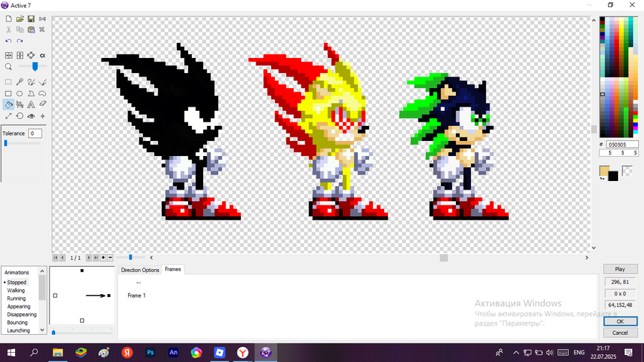Viewport: 644px width, 362px height.
Task: Remove a frame with the minus button
Action: click(110, 258)
